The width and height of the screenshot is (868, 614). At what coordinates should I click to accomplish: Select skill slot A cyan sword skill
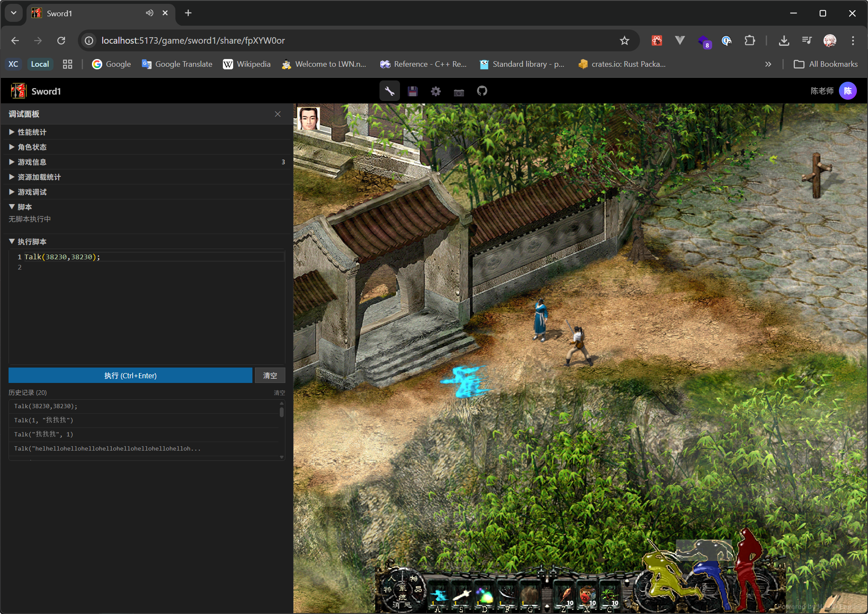coord(438,595)
